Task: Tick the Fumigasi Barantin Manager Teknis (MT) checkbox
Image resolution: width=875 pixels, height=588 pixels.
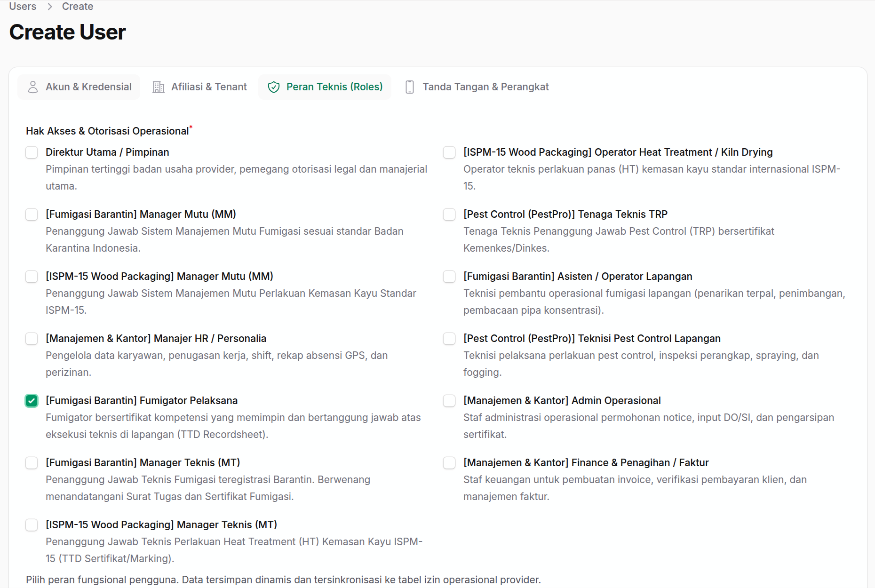Action: coord(32,463)
